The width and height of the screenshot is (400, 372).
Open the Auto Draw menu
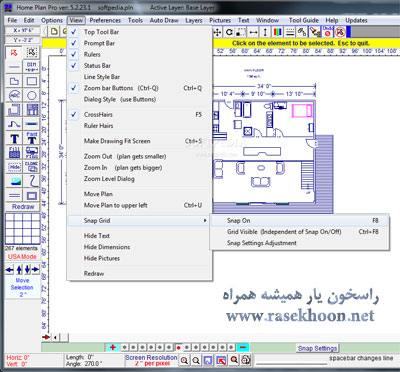tap(164, 20)
